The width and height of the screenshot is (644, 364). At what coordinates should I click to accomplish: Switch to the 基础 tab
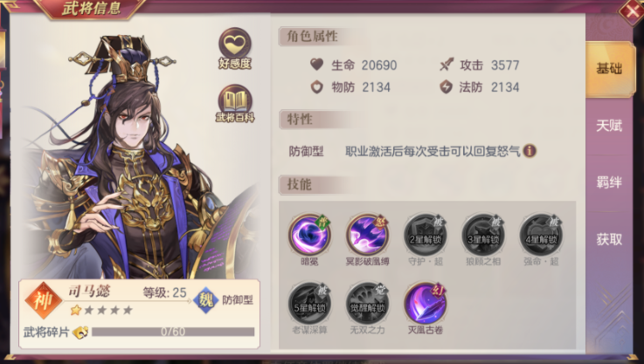coord(609,69)
